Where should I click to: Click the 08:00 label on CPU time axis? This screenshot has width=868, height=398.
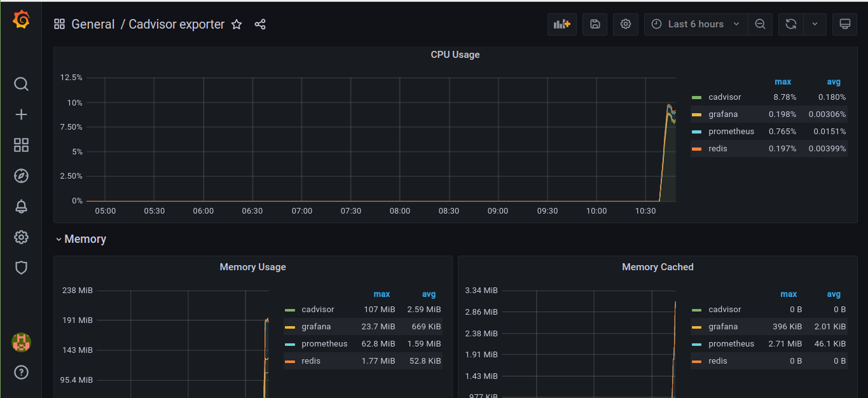point(400,211)
